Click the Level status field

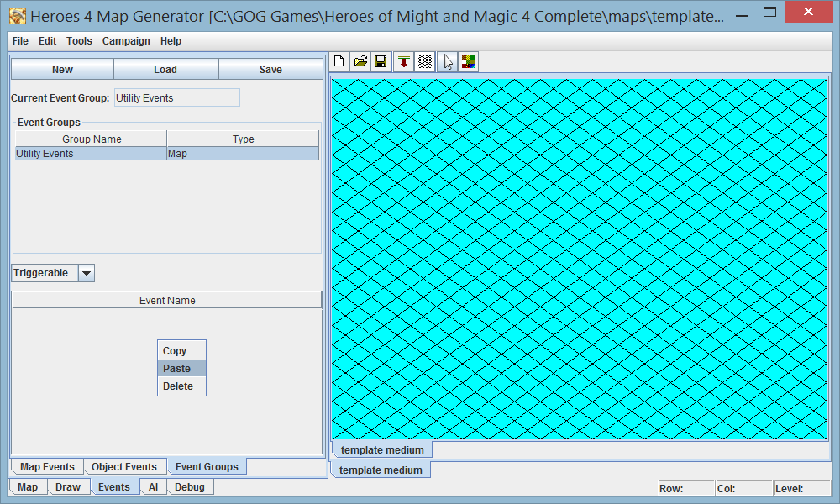pyautogui.click(x=802, y=488)
